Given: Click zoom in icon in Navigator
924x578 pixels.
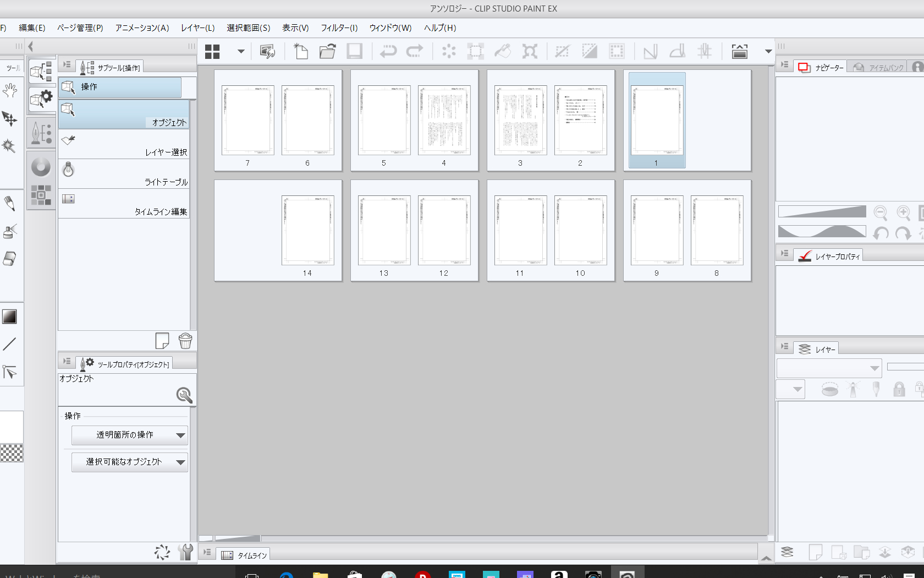Looking at the screenshot, I should tap(903, 213).
